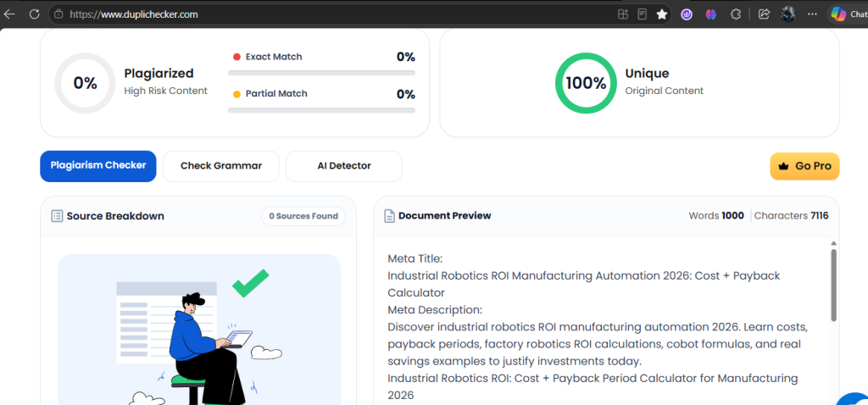Screen dimensions: 868x405
Task: Click the 'Meta Description:' line
Action: [435, 309]
